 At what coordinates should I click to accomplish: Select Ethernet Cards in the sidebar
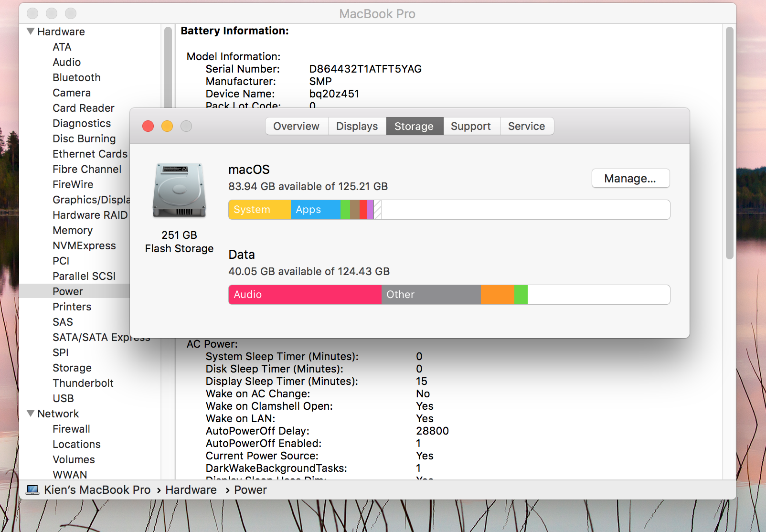pos(90,154)
